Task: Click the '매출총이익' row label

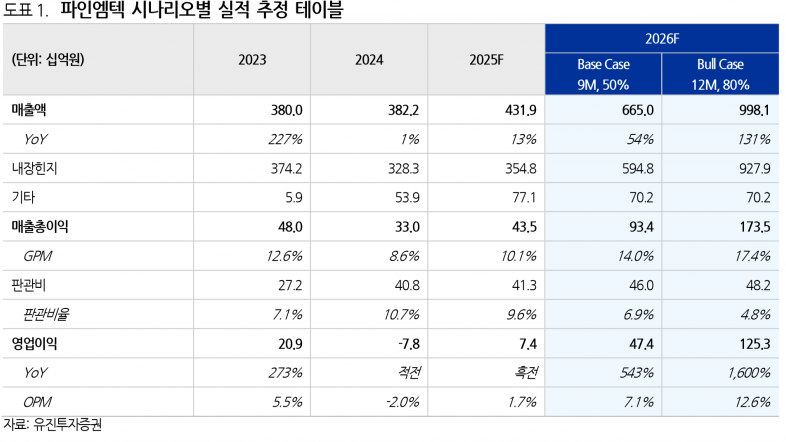Action: coord(40,227)
